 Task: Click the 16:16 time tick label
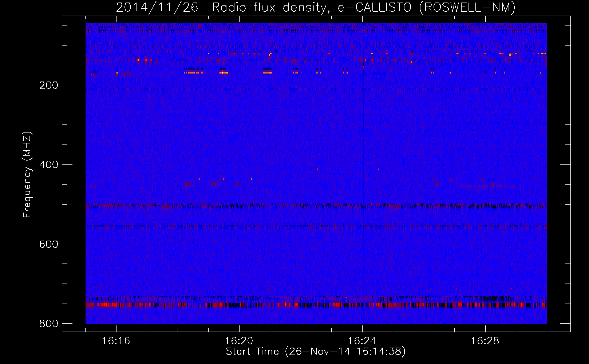tap(116, 341)
